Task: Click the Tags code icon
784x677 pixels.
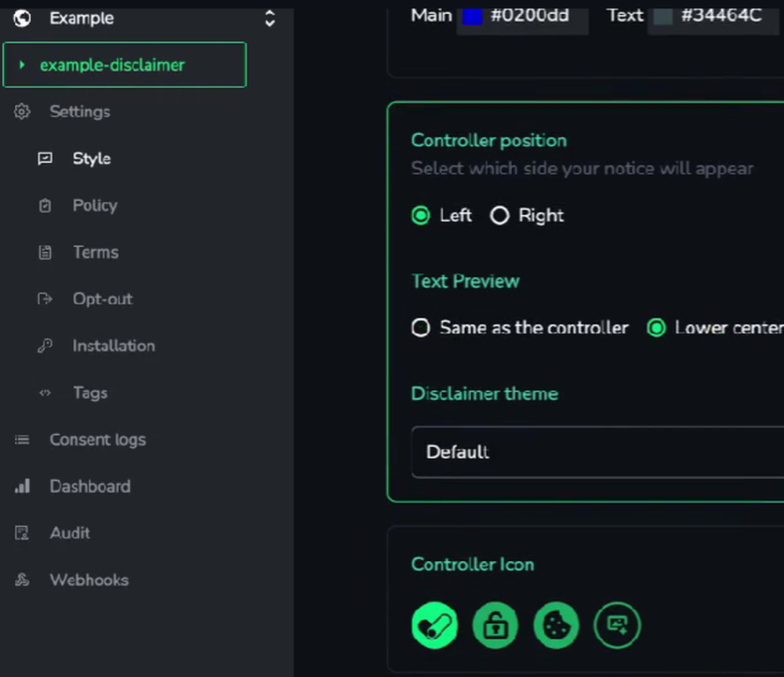Action: coord(45,392)
